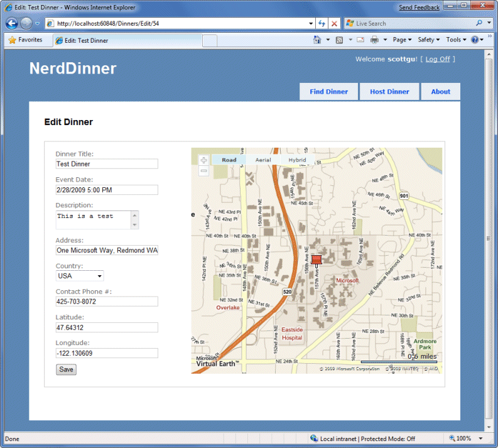Image resolution: width=498 pixels, height=448 pixels.
Task: Open the Find Dinner tab
Action: click(328, 92)
